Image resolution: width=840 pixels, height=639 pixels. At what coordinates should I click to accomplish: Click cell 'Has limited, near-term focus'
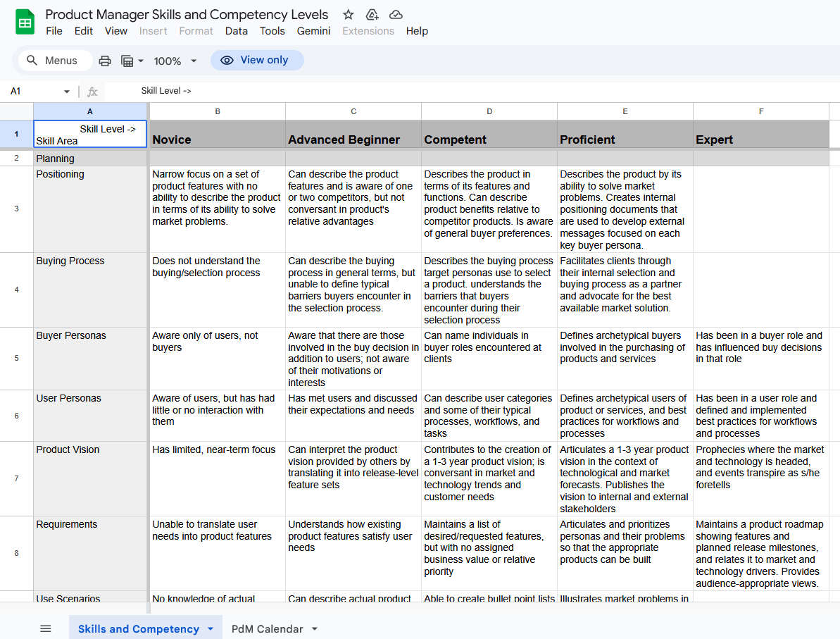pos(218,478)
